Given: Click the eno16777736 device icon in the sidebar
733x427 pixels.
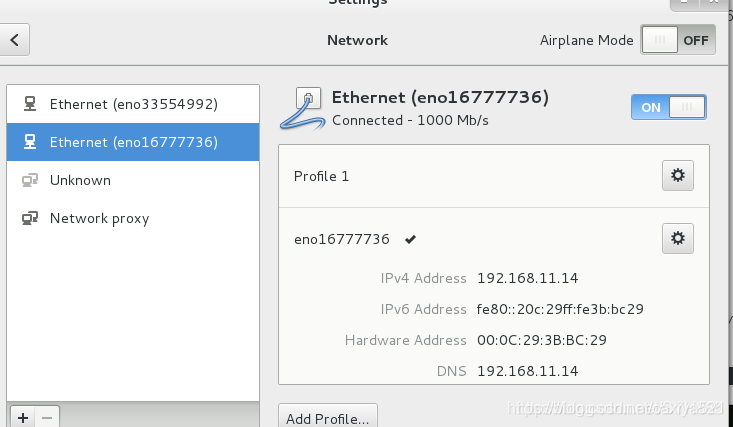Looking at the screenshot, I should [x=30, y=142].
